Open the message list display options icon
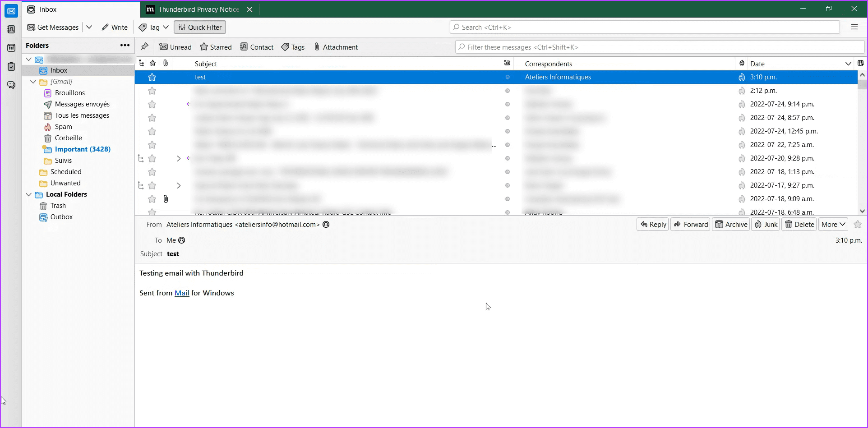Screen dimensions: 868x428 click(x=862, y=63)
